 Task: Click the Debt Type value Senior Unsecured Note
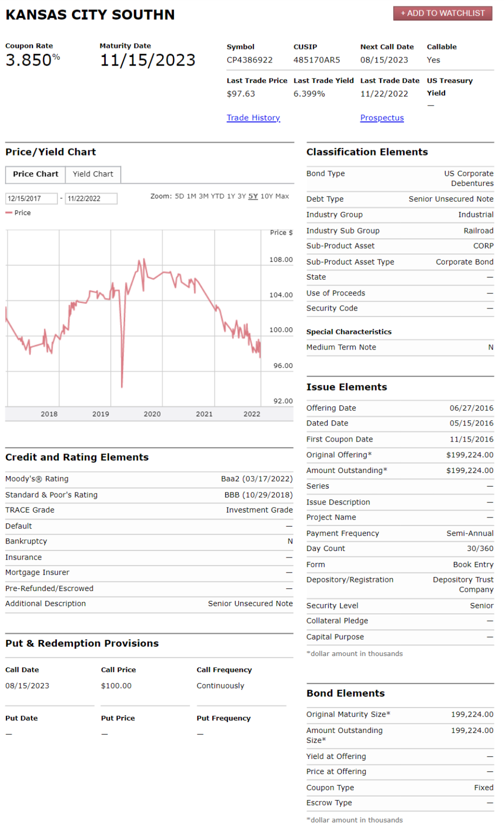(451, 199)
